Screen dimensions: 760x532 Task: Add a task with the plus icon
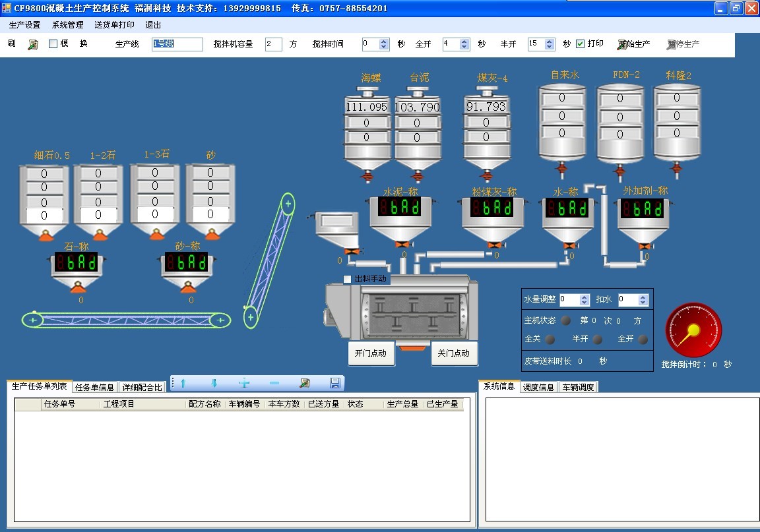point(244,383)
